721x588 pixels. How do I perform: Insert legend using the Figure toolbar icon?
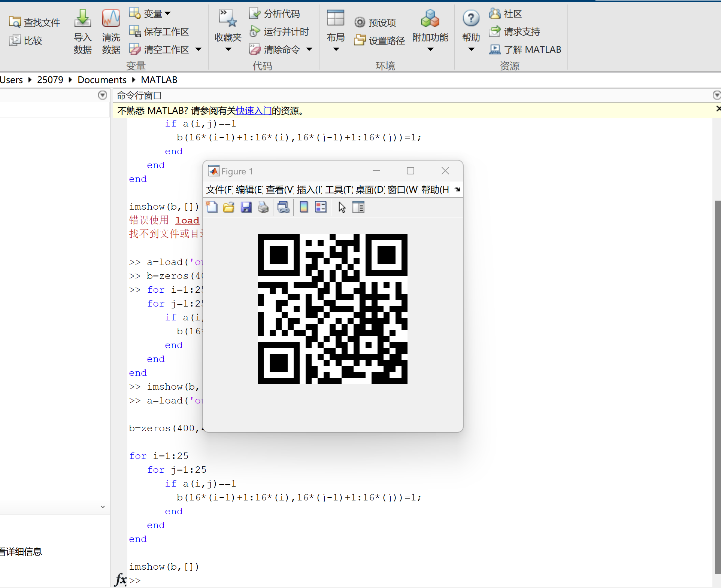[x=321, y=207]
